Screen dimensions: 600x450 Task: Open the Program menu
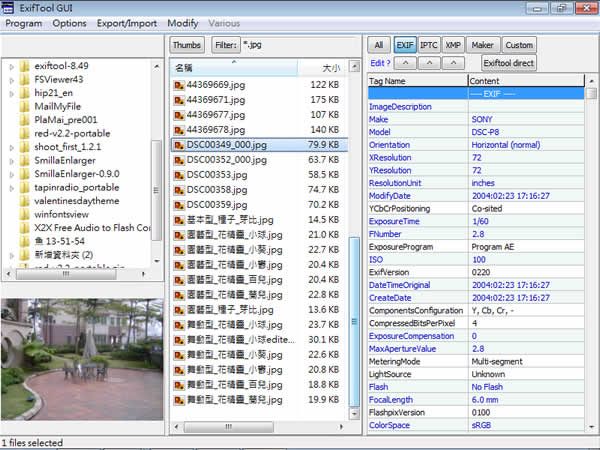23,23
